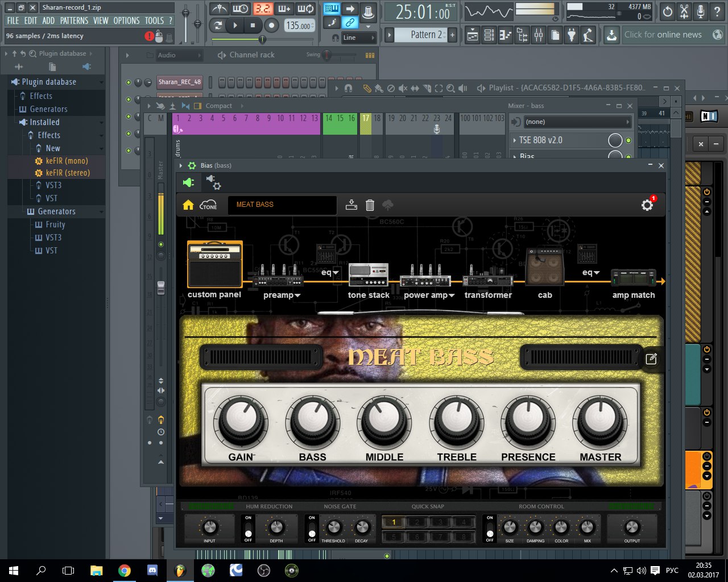Open the EDIT menu
Viewport: 728px width, 582px height.
31,20
